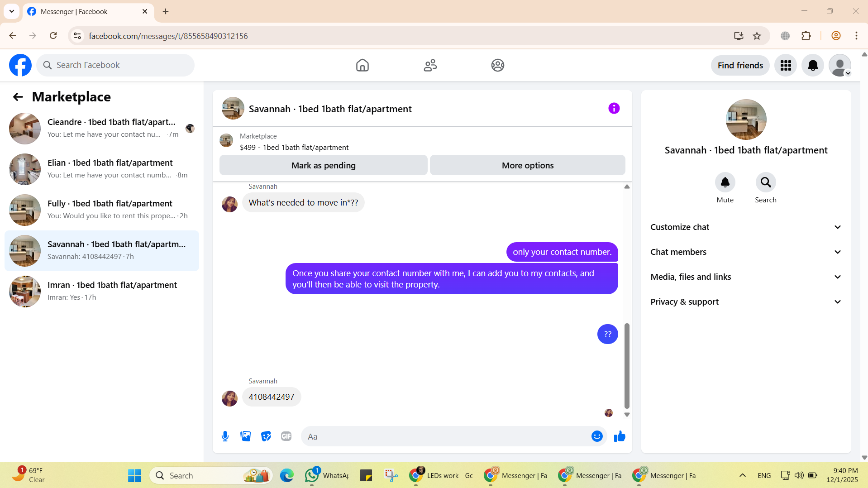Open the weather widget showing 69°F
868x488 pixels.
pyautogui.click(x=28, y=475)
